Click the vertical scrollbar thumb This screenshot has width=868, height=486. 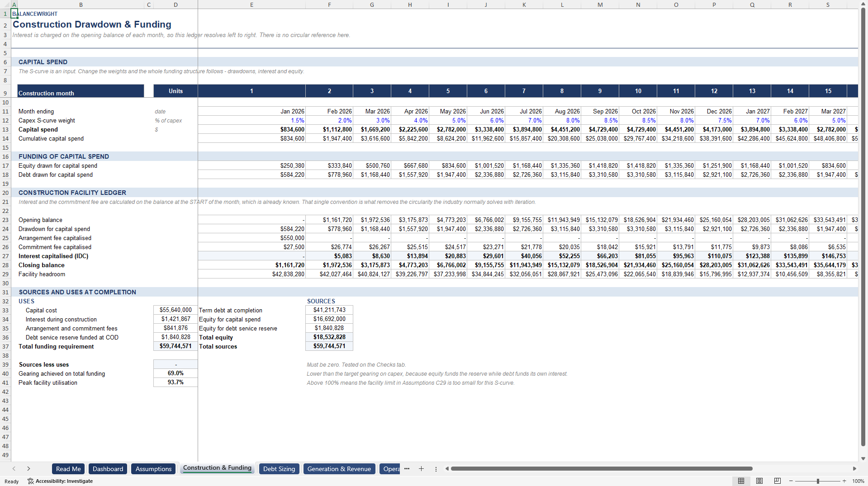click(863, 227)
